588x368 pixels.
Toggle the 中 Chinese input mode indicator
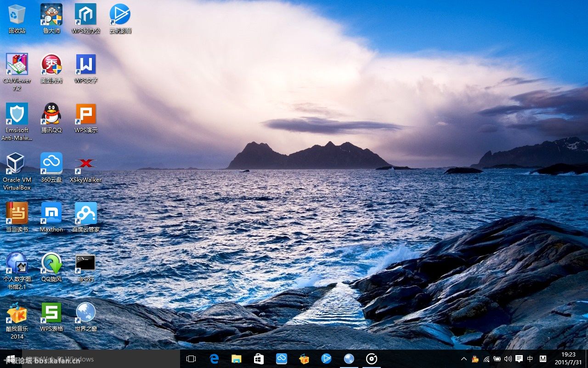tap(530, 359)
